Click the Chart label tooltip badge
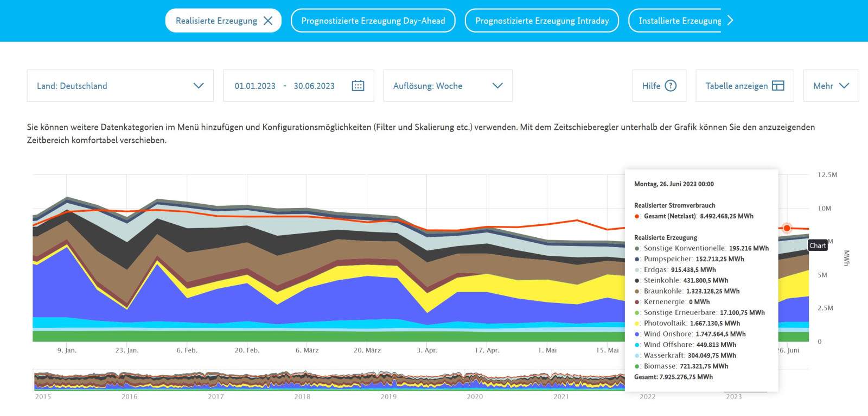868x416 pixels. 818,245
